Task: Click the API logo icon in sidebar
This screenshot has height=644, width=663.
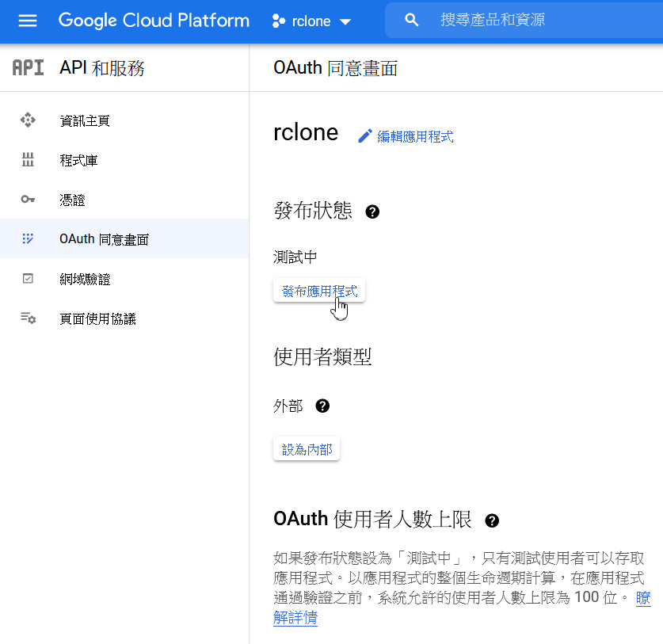Action: tap(28, 67)
